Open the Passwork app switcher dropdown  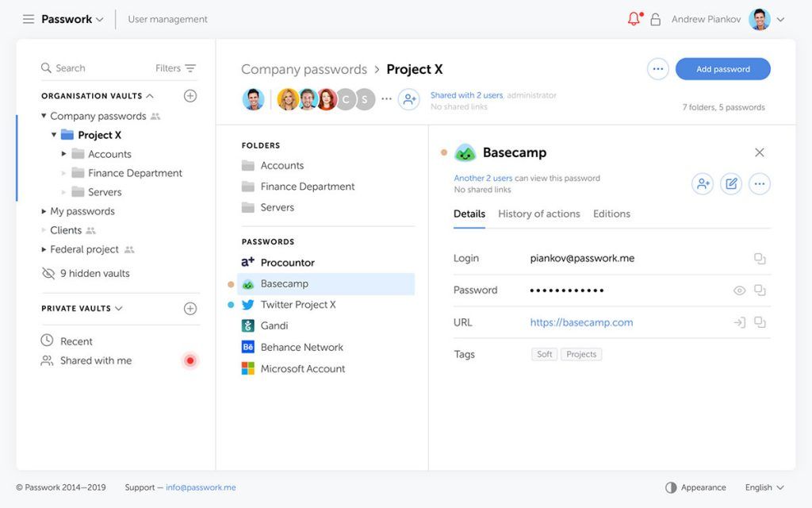tap(72, 19)
